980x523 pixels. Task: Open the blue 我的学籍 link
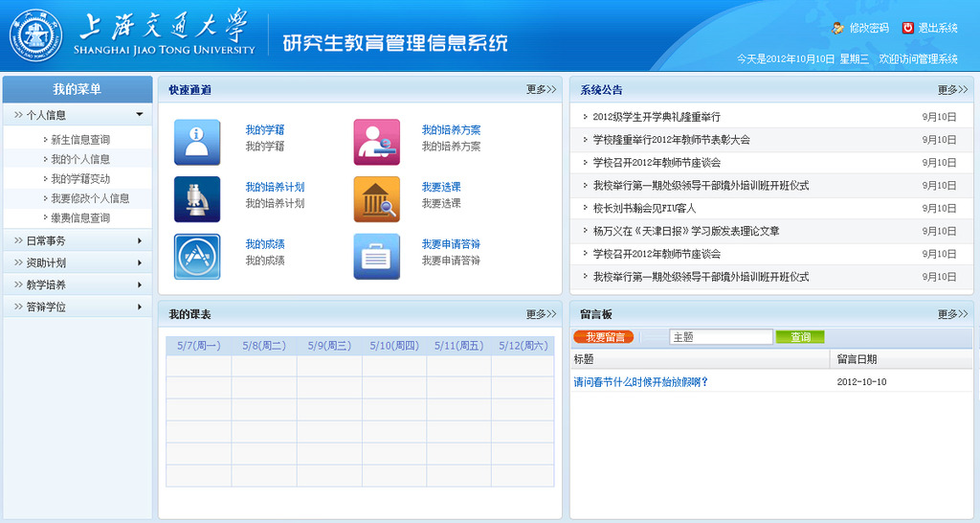[x=265, y=130]
